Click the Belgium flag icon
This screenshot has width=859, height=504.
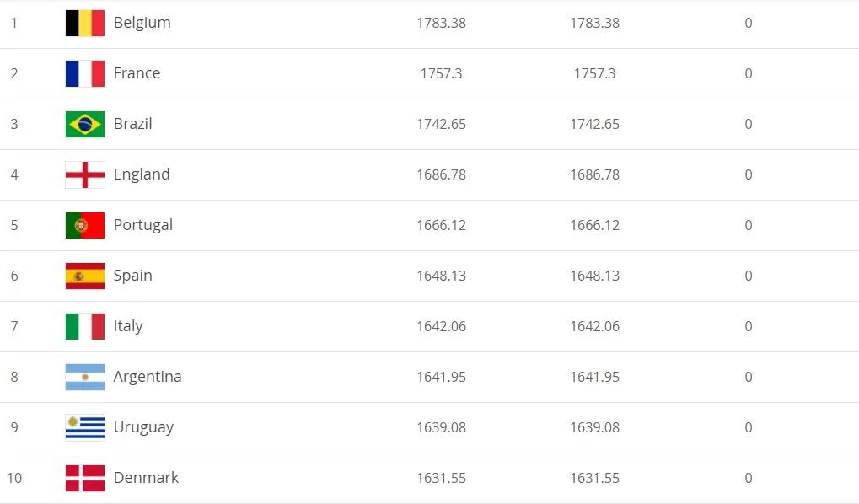coord(85,23)
